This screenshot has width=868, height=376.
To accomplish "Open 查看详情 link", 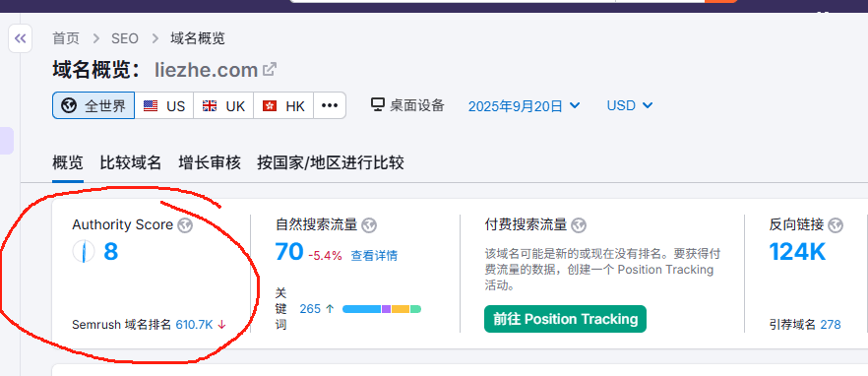I will (x=374, y=255).
